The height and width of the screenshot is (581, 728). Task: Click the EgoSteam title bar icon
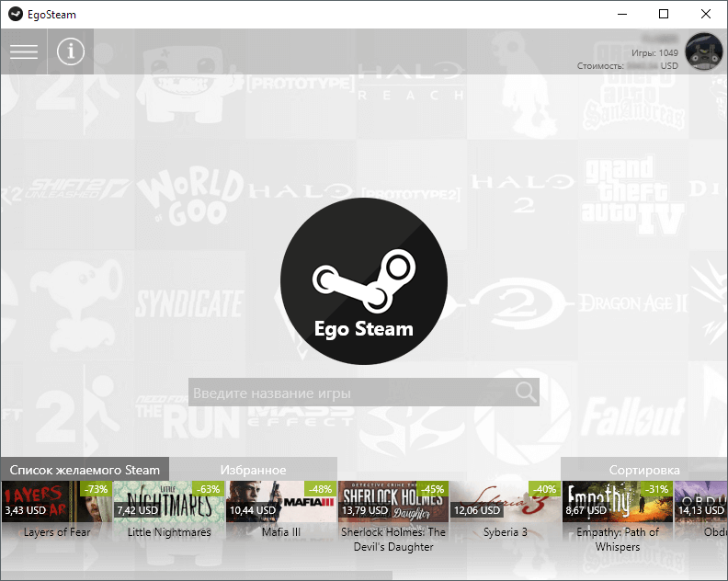click(x=16, y=14)
